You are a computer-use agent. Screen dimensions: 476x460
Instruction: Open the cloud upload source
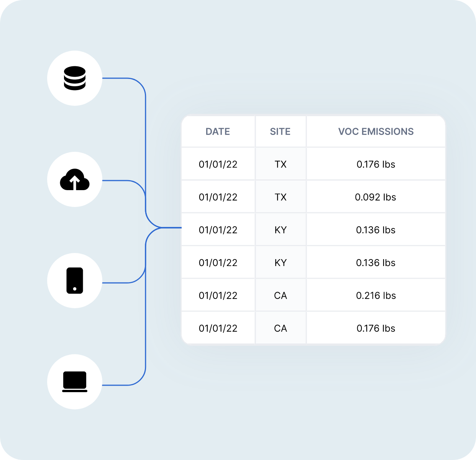point(75,180)
